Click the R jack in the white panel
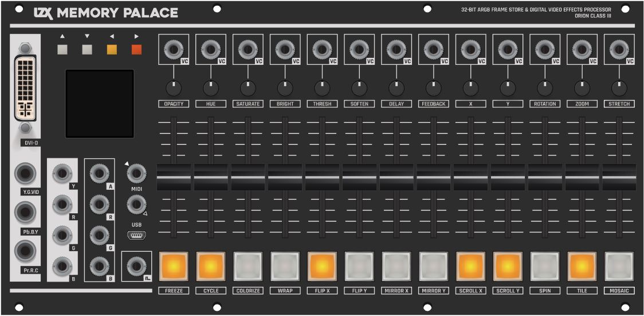644x316 pixels. pos(62,204)
